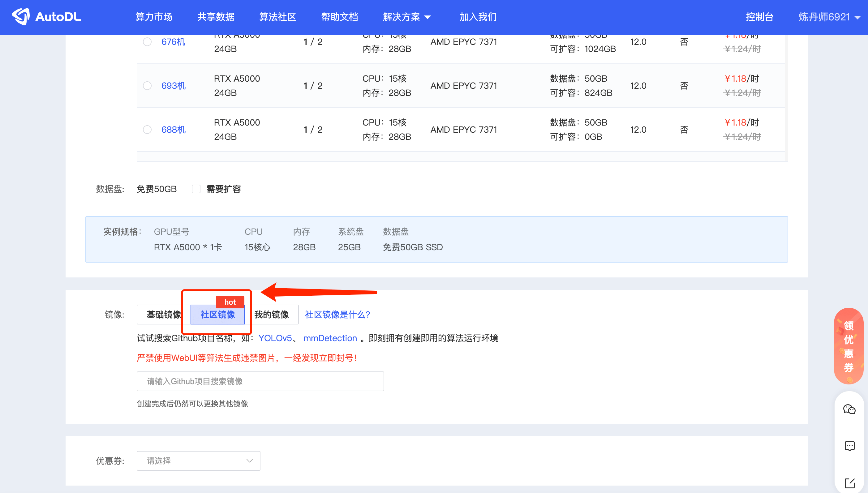Select the 688机 radio button
The height and width of the screenshot is (493, 868).
tap(147, 130)
